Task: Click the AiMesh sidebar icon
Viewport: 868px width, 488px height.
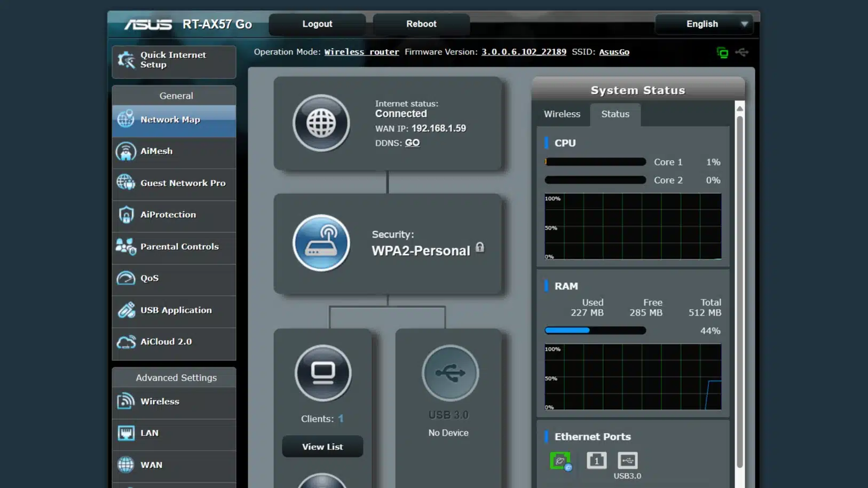Action: click(x=126, y=152)
